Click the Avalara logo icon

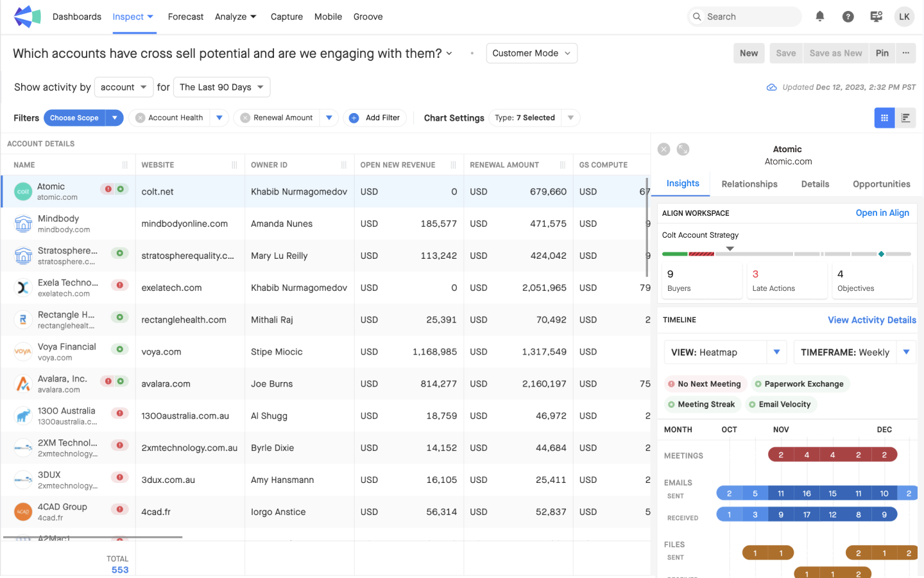point(23,384)
